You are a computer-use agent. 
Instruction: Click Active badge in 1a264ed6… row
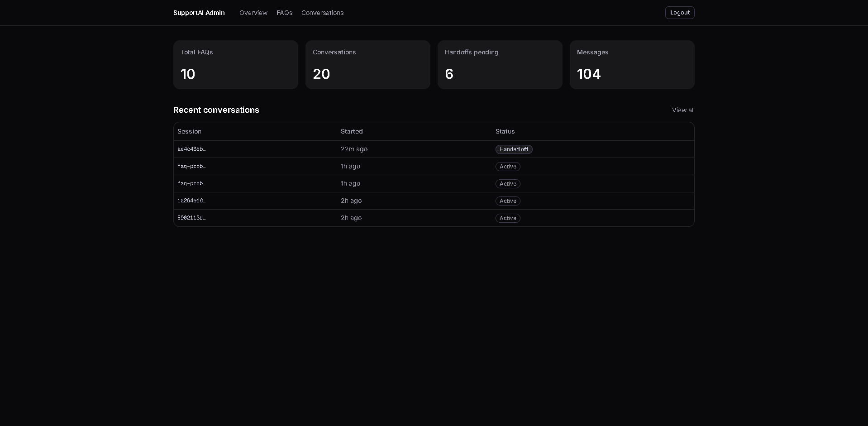(x=508, y=201)
